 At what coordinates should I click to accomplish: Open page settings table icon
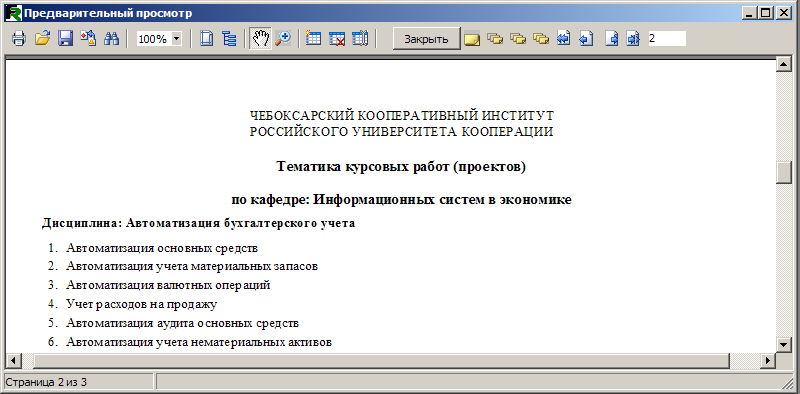click(x=313, y=39)
